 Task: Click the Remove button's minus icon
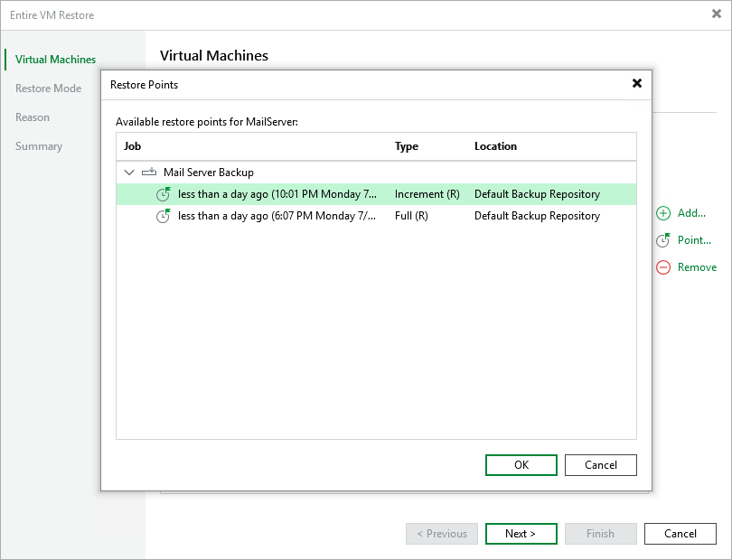(x=662, y=267)
